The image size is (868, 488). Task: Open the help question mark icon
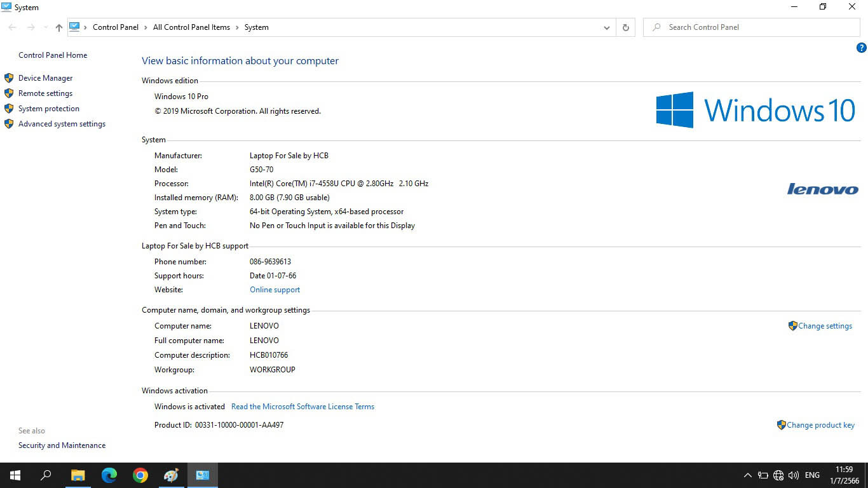862,48
